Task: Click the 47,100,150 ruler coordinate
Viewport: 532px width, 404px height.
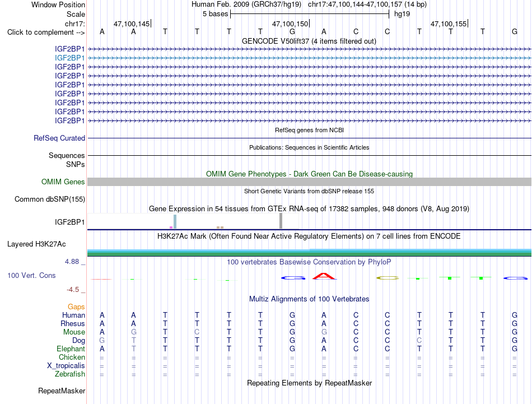Action: click(290, 24)
